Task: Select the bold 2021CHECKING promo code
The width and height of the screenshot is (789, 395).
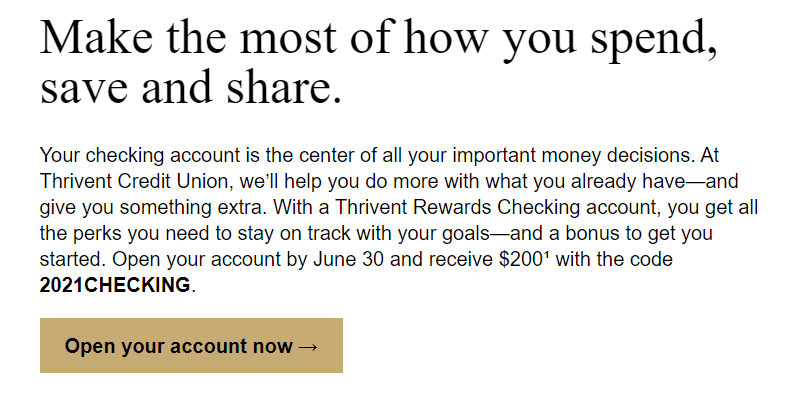Action: (x=115, y=285)
